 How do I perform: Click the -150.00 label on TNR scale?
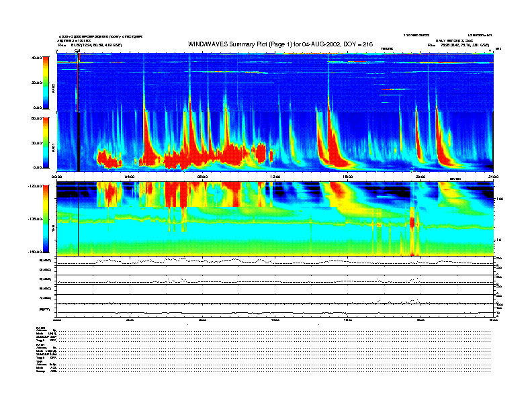tap(36, 252)
